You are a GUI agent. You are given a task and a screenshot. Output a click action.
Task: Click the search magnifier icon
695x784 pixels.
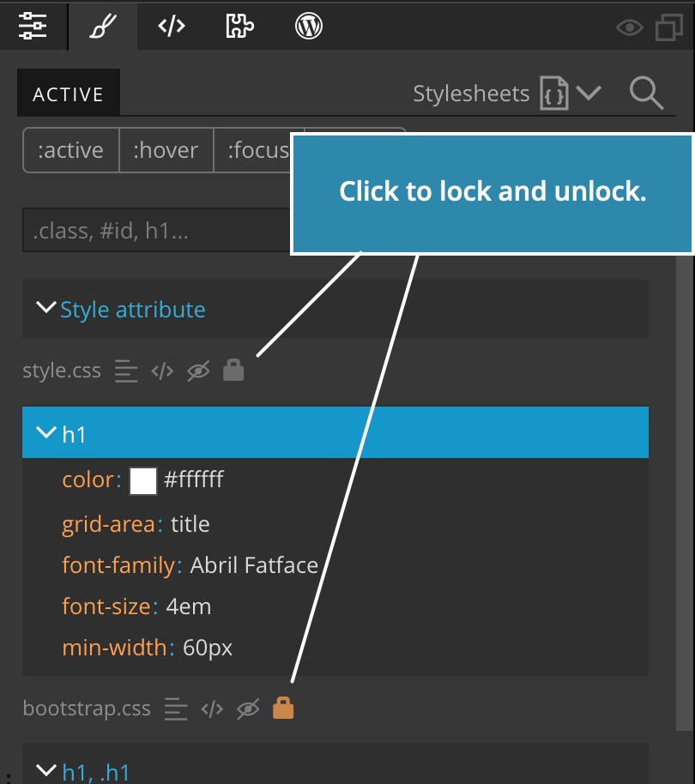646,93
